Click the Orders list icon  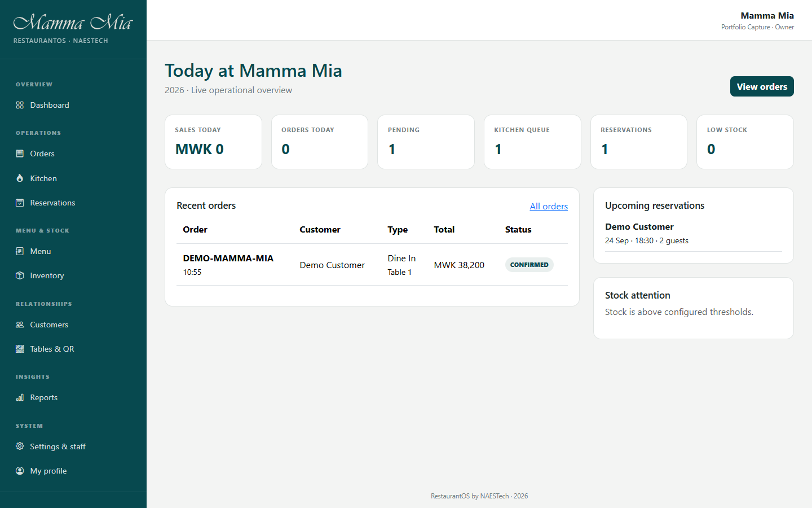pyautogui.click(x=20, y=154)
